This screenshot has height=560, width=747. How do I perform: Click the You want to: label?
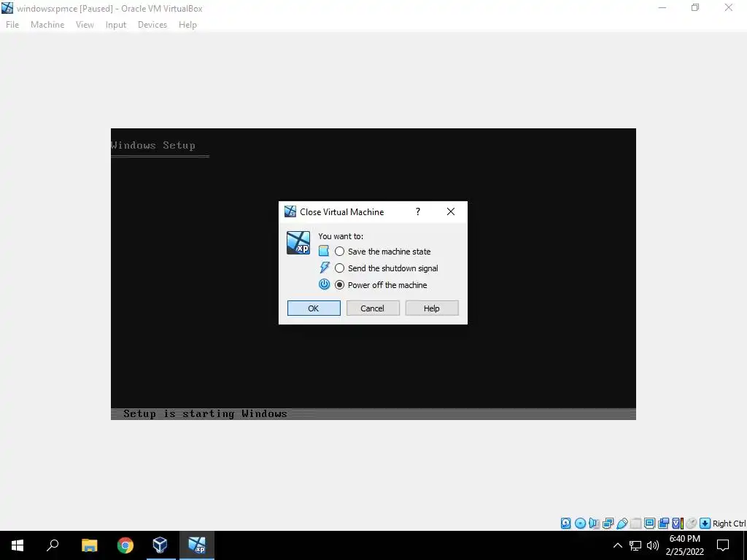341,236
